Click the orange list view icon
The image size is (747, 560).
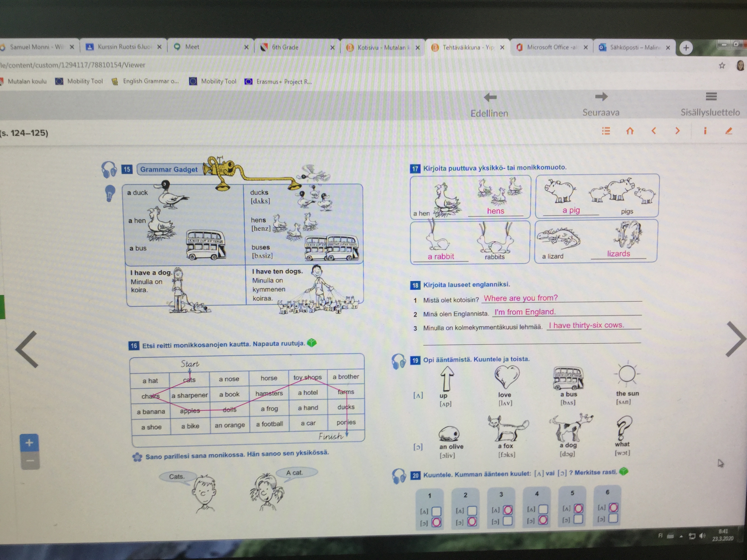[606, 131]
